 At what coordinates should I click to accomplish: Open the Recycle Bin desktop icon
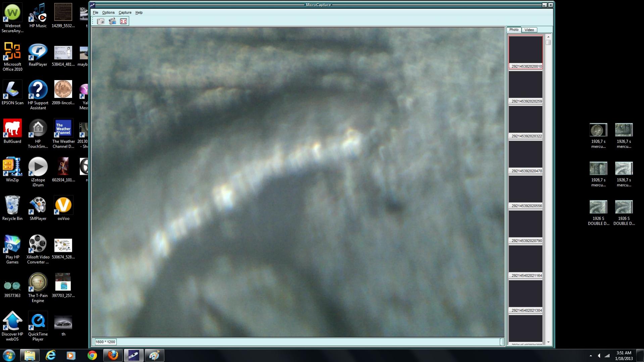click(12, 208)
